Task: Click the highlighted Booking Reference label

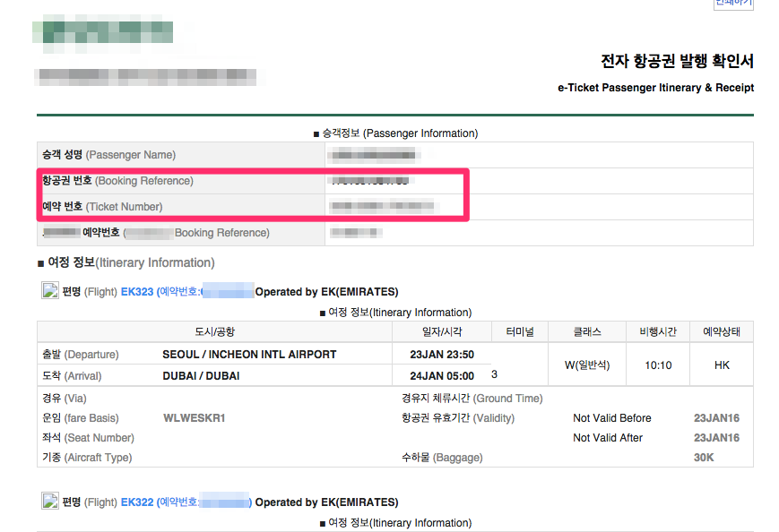Action: [x=117, y=181]
